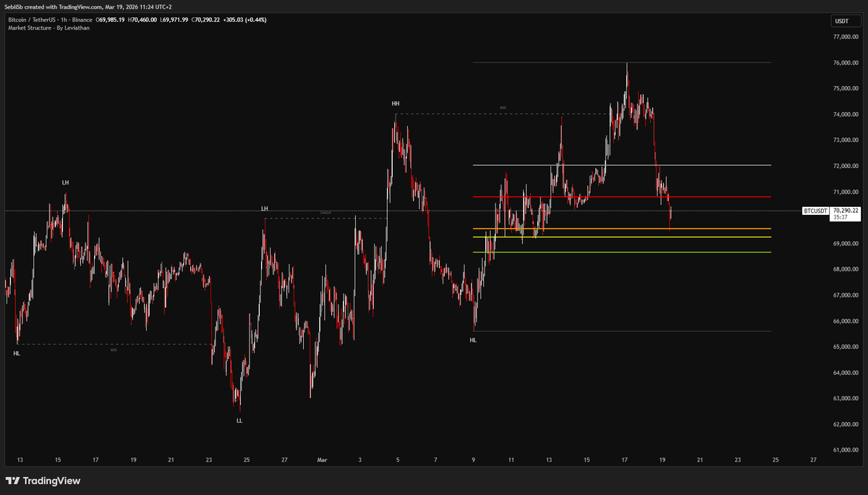
Task: Click the 11 date label on the time axis
Action: coord(511,460)
